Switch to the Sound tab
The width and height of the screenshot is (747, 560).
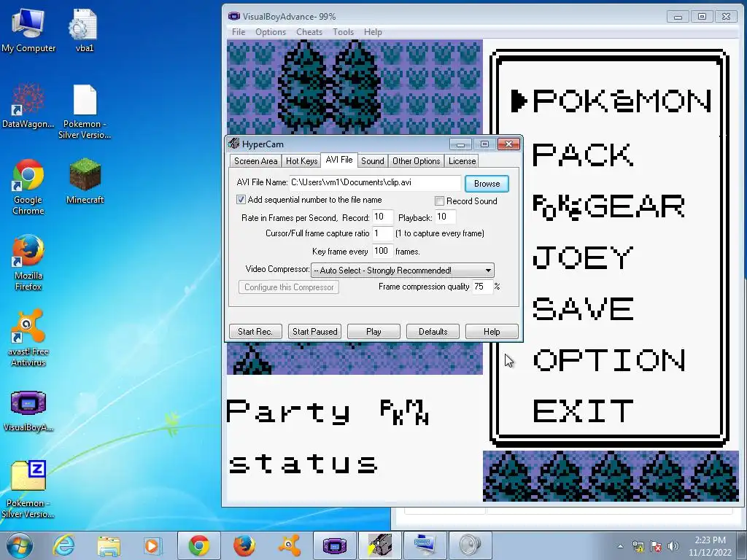(x=373, y=161)
